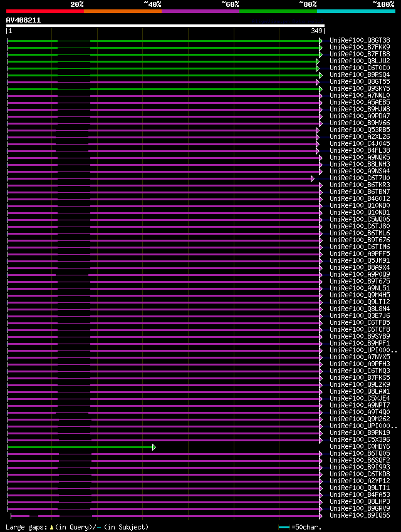
Task: Open the UniRef100_C6T0C0 hit label
Action: 360,68
